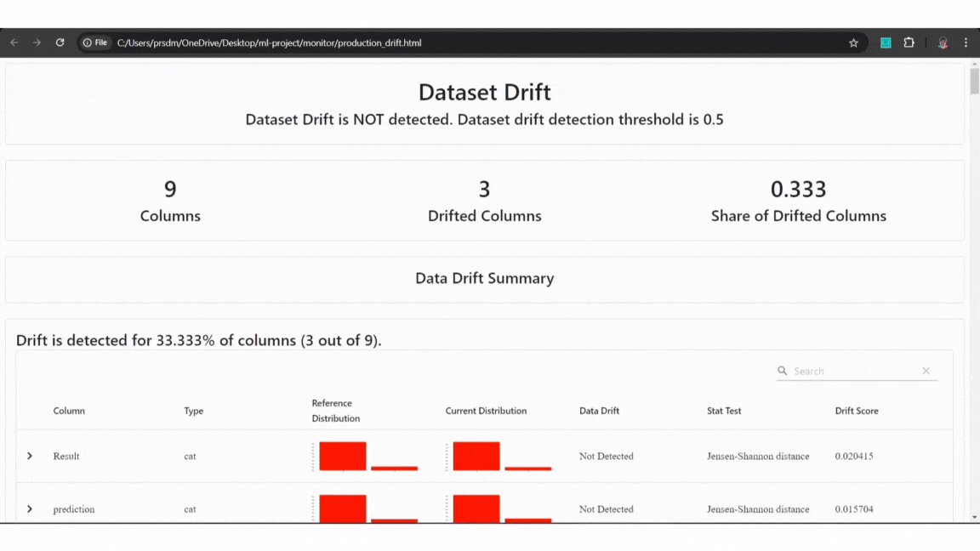Open the Extensions puzzle icon

[x=909, y=43]
